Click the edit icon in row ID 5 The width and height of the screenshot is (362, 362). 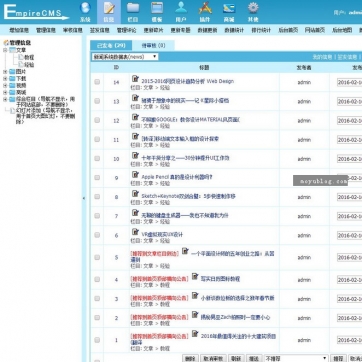[x=185, y=251]
